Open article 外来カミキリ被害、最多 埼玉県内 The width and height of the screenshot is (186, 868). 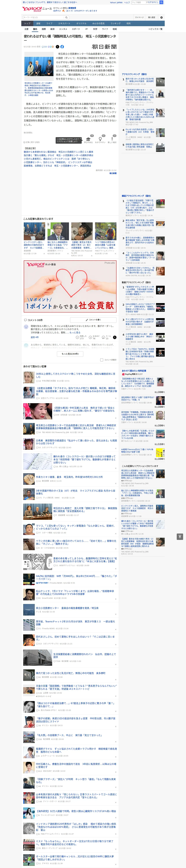point(70,477)
